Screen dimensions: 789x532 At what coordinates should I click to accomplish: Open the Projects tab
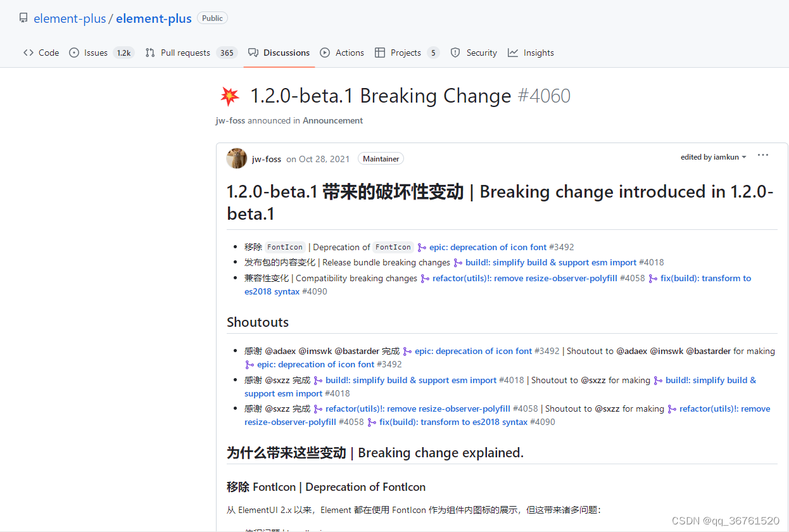pos(407,53)
